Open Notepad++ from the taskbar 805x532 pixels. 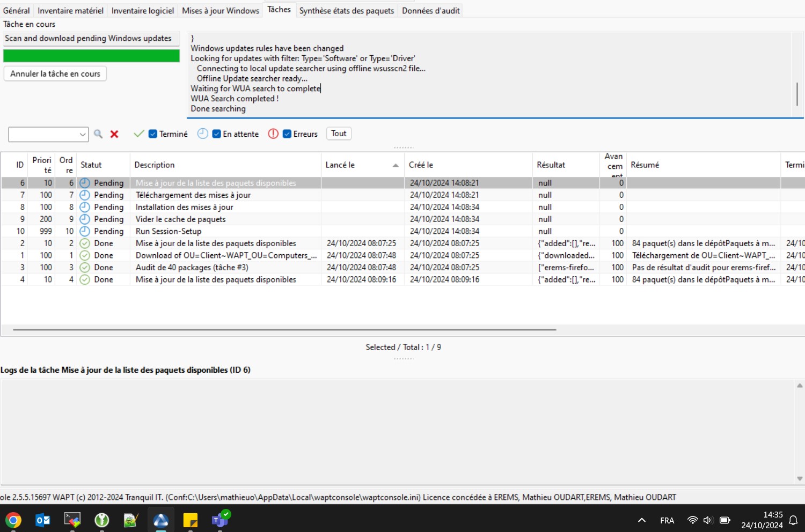(x=131, y=520)
